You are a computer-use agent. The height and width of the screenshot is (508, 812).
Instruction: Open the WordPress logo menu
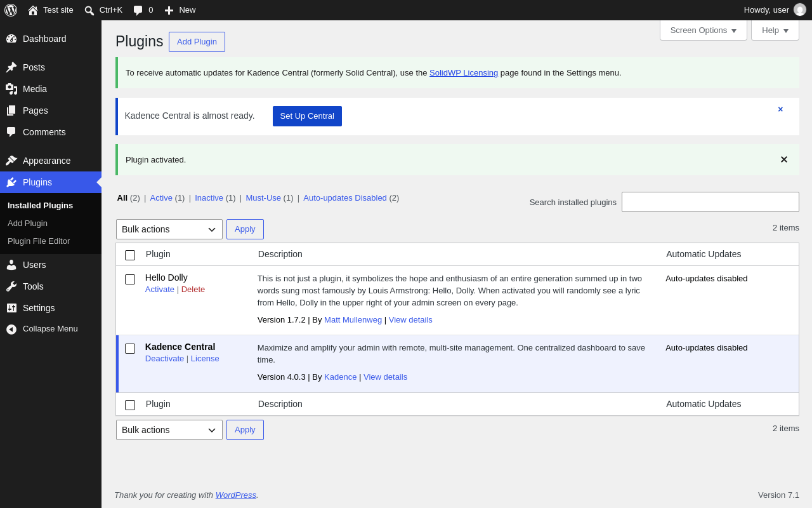coord(11,10)
